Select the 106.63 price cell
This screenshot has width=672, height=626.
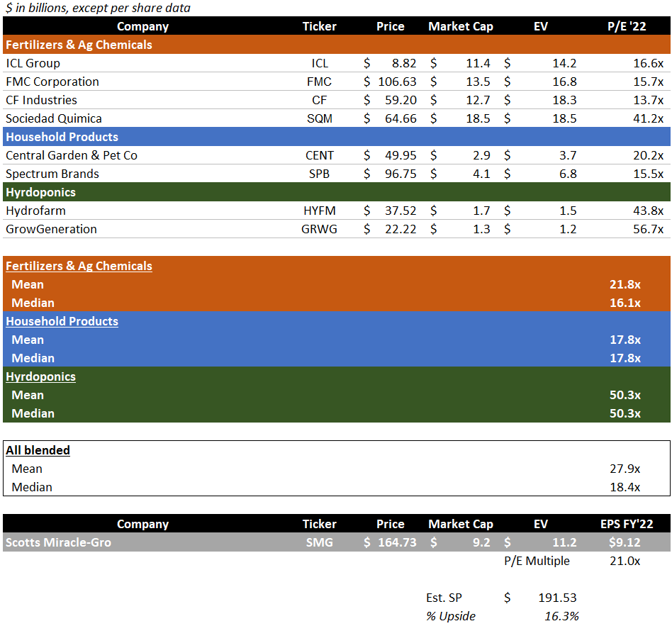[397, 82]
